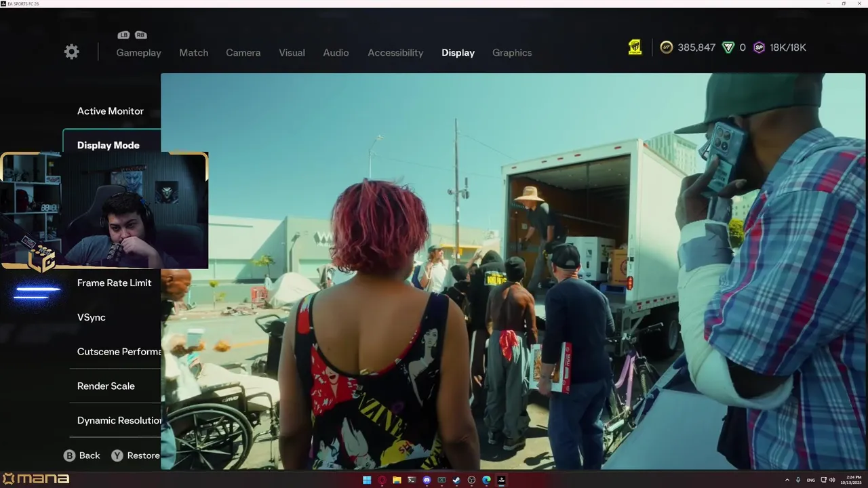
Task: Click the UT coins currency icon
Action: 667,47
